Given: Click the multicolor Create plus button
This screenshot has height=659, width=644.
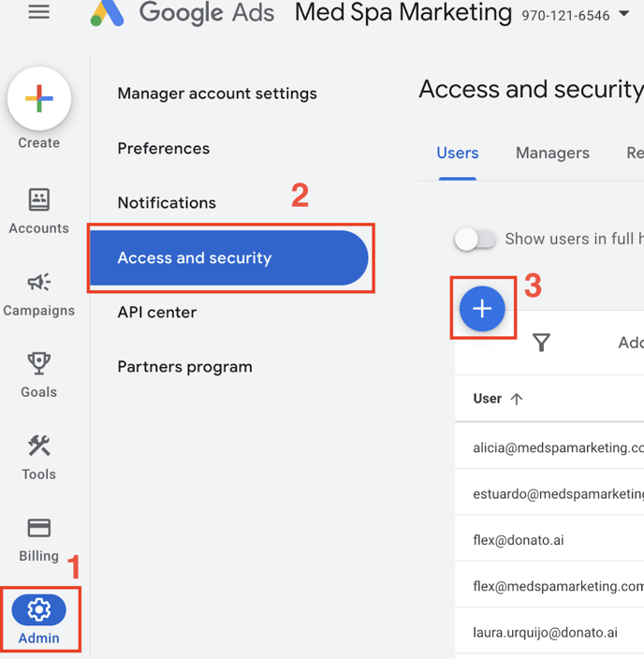Looking at the screenshot, I should 39,98.
